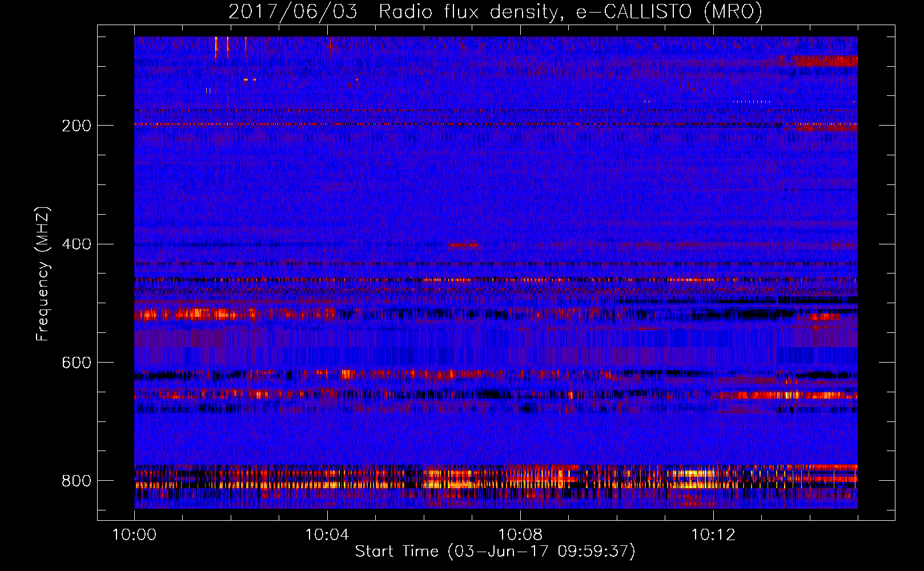Click the '10:04' time tick label
Image resolution: width=924 pixels, height=571 pixels.
tap(327, 535)
